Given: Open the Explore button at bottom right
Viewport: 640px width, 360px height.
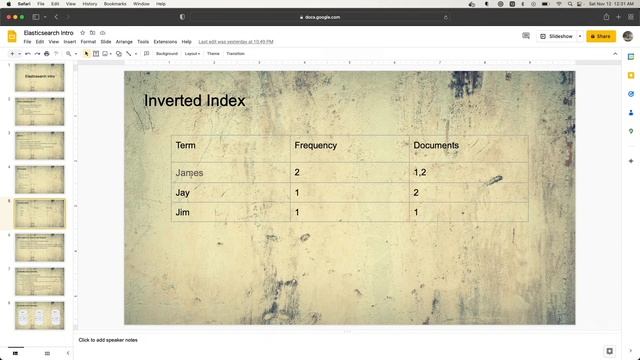Looking at the screenshot, I should pos(609,351).
